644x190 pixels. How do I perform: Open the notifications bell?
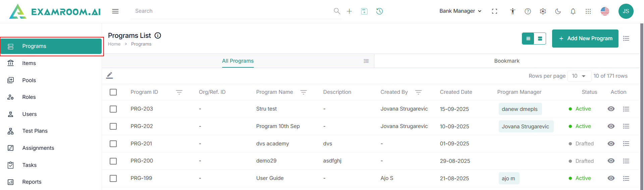coord(573,11)
